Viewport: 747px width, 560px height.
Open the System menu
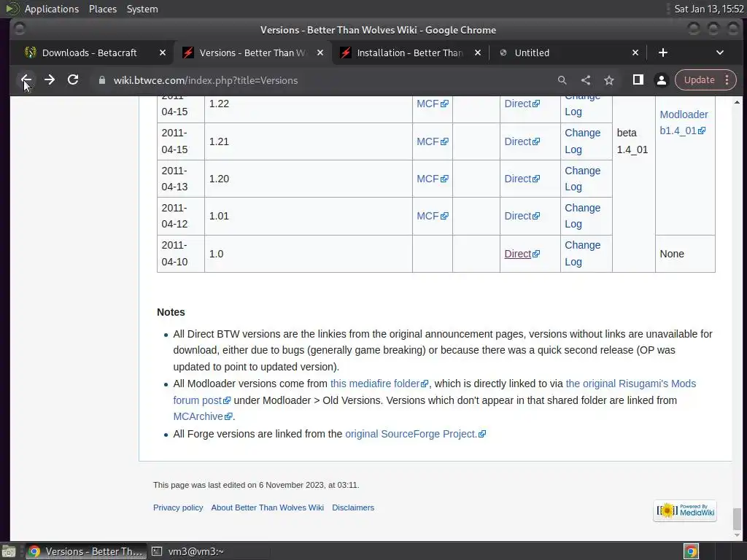pyautogui.click(x=142, y=9)
